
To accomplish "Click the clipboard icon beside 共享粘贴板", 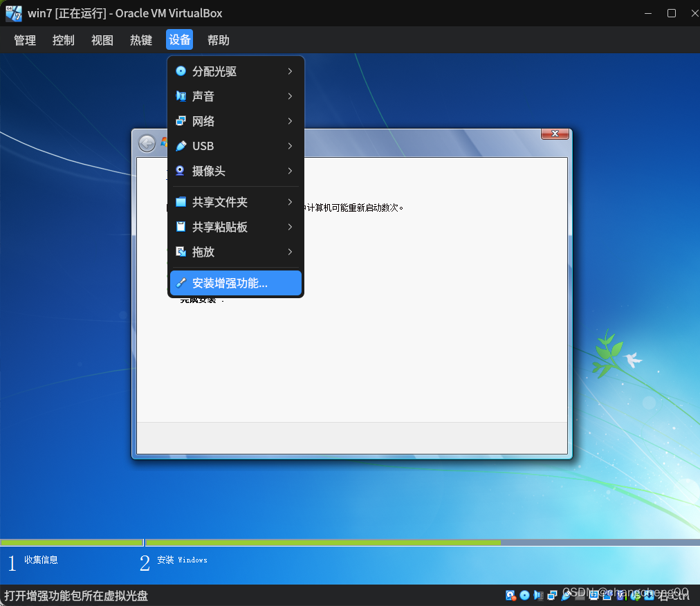I will point(181,227).
